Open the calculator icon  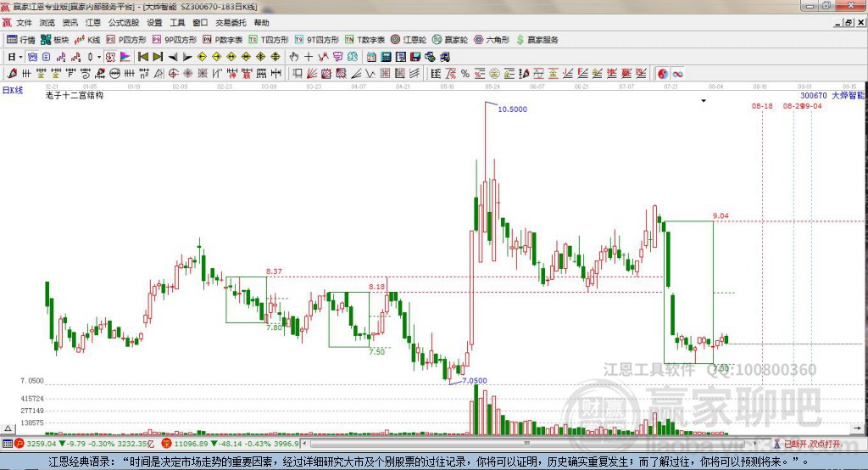(x=386, y=57)
